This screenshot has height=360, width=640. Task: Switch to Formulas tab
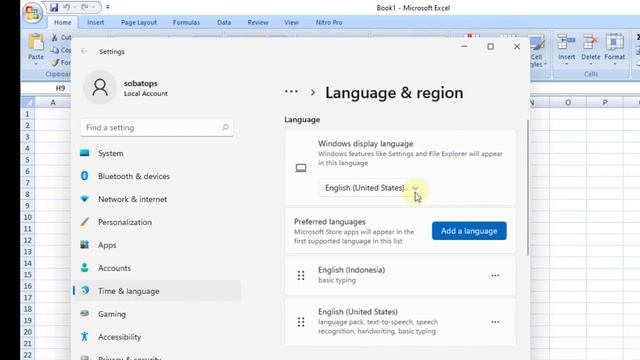click(x=186, y=22)
